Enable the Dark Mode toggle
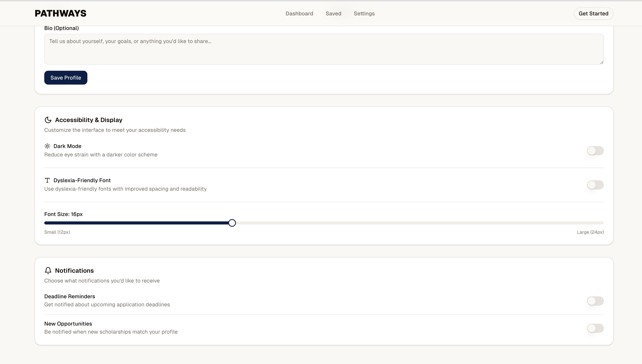This screenshot has height=364, width=642. (595, 151)
